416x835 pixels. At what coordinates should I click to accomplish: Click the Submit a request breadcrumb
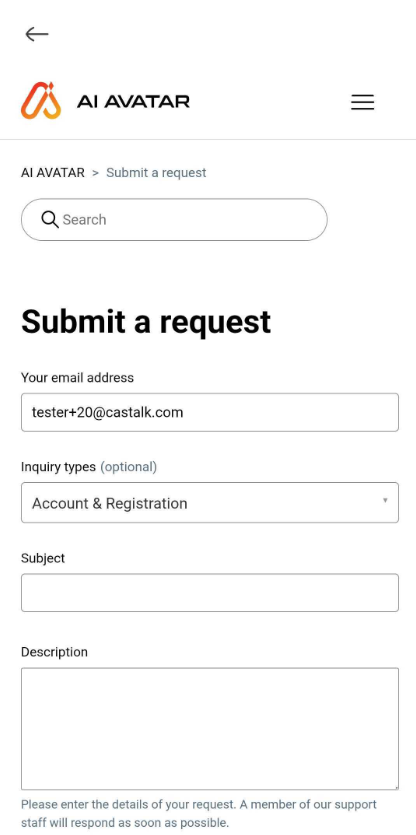click(156, 173)
